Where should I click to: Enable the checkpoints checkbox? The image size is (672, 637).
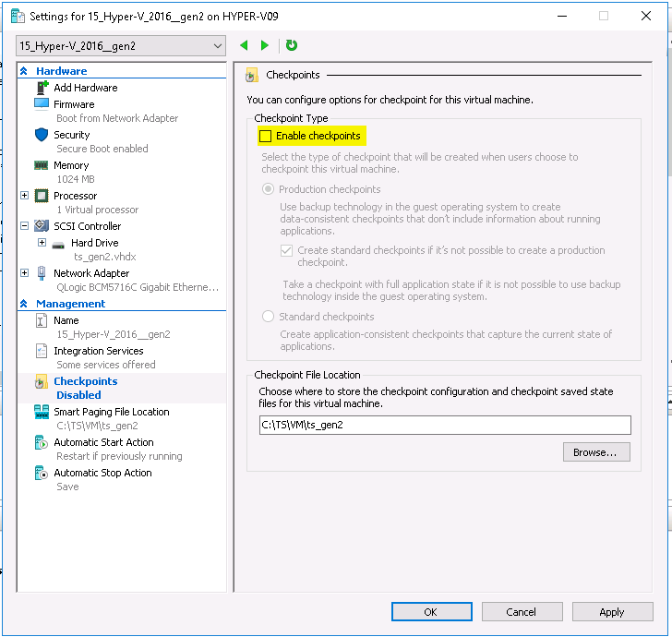pos(267,137)
